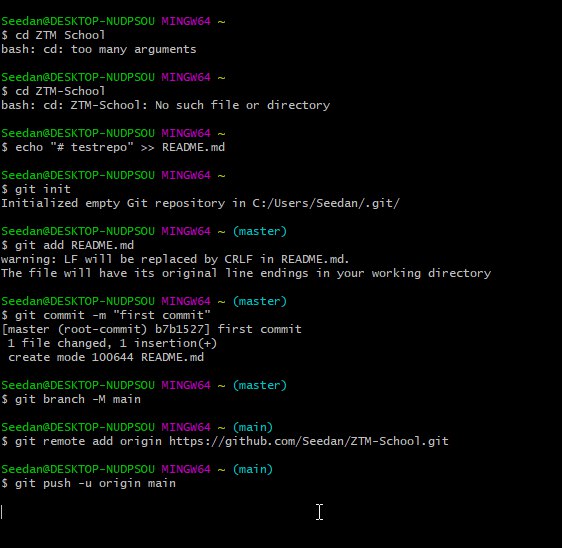Click 'bash: cd: too many arguments' error text

pos(99,49)
